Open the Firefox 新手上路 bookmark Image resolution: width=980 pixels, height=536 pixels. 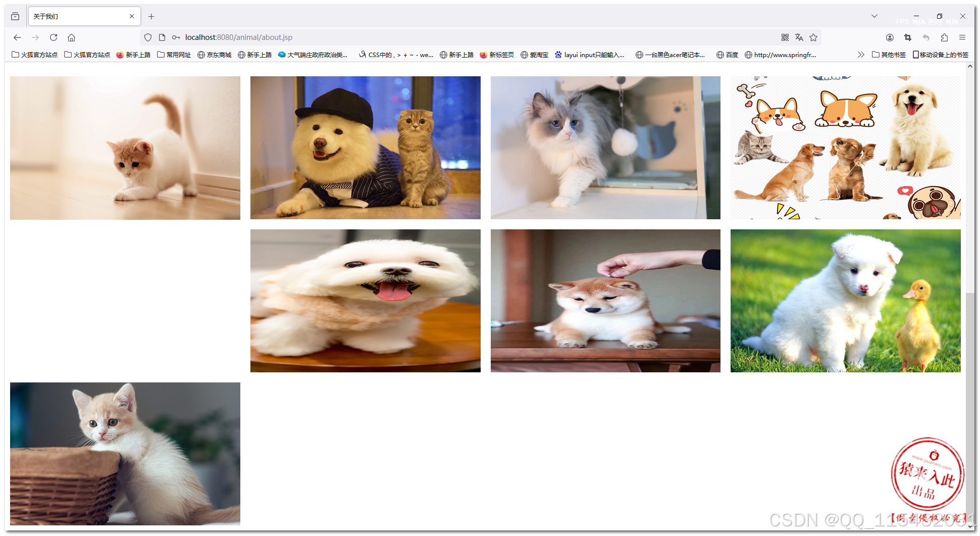pos(133,55)
